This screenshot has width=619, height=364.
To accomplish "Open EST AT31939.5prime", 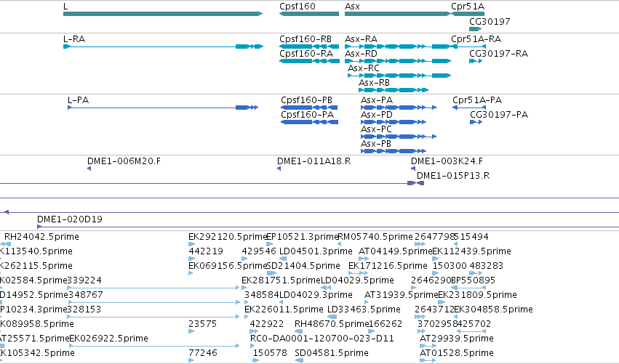I will (x=401, y=295).
